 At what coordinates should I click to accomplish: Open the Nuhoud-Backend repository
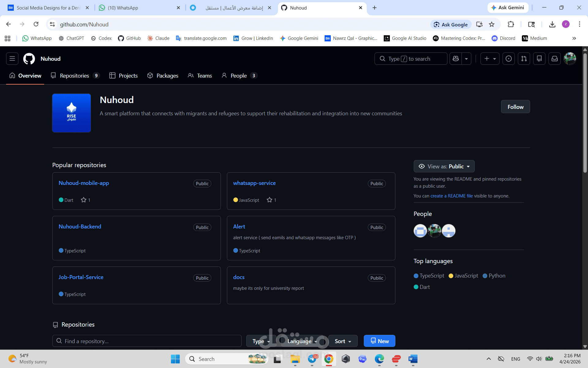[80, 227]
